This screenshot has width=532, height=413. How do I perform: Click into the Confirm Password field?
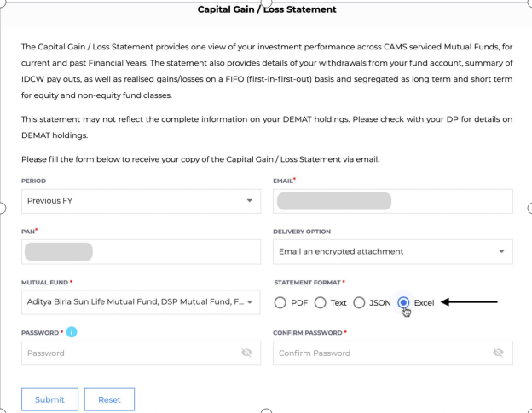[x=393, y=353]
